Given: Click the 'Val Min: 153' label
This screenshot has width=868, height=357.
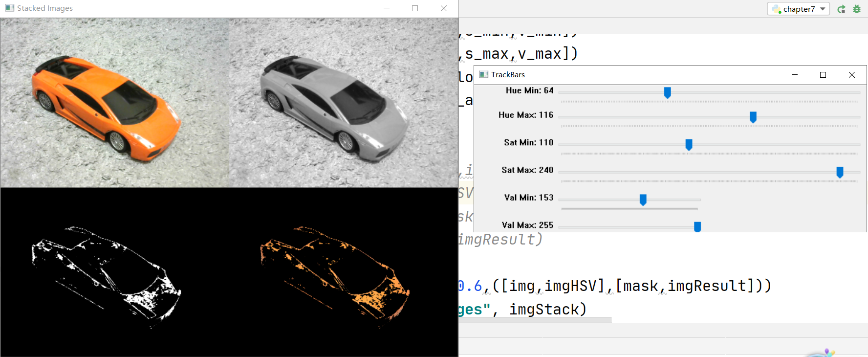Looking at the screenshot, I should pyautogui.click(x=529, y=198).
